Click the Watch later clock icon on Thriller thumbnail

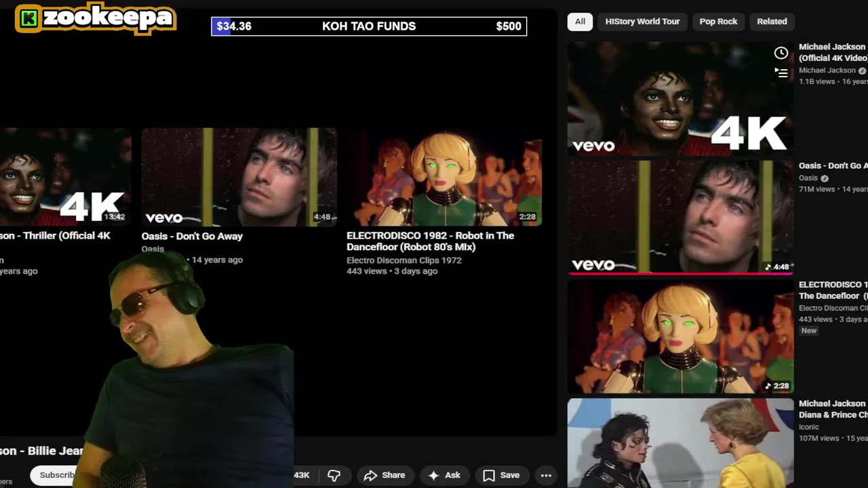tap(781, 53)
